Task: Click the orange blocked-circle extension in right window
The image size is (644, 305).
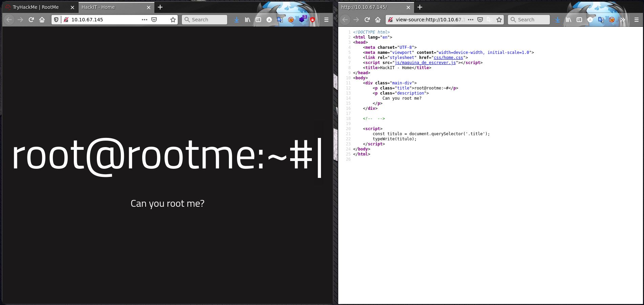Action: point(612,20)
